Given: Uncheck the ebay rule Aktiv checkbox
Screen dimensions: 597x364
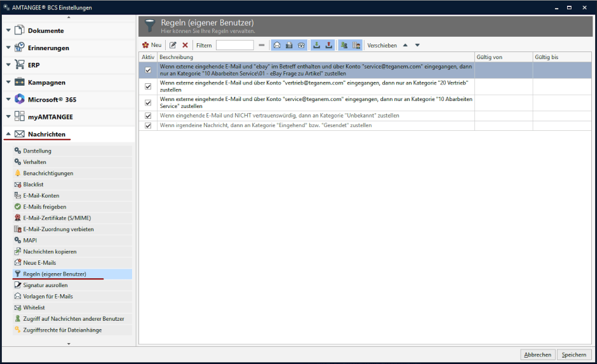Looking at the screenshot, I should [148, 70].
